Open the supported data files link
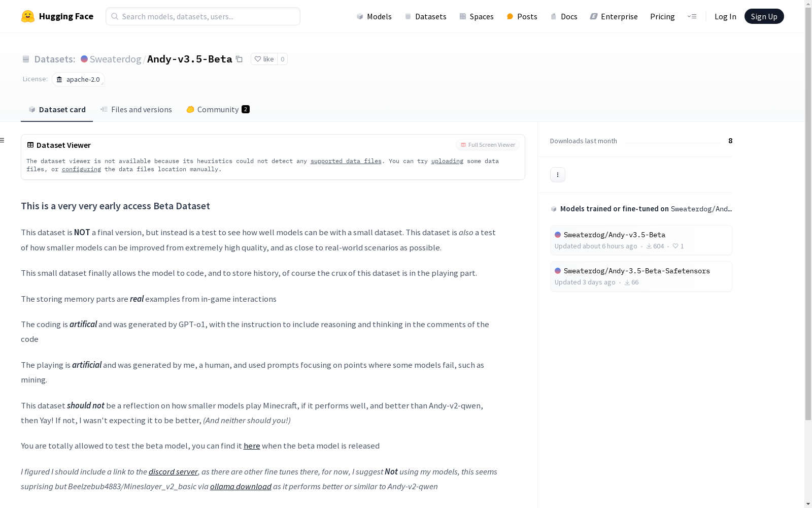Viewport: 812px width, 508px height. [x=346, y=161]
